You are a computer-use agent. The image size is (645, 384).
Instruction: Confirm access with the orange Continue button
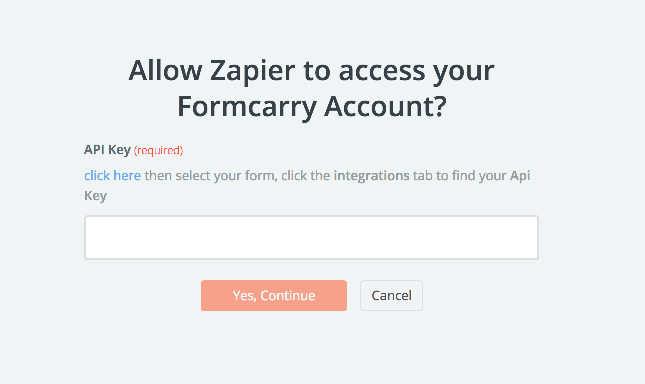(274, 295)
